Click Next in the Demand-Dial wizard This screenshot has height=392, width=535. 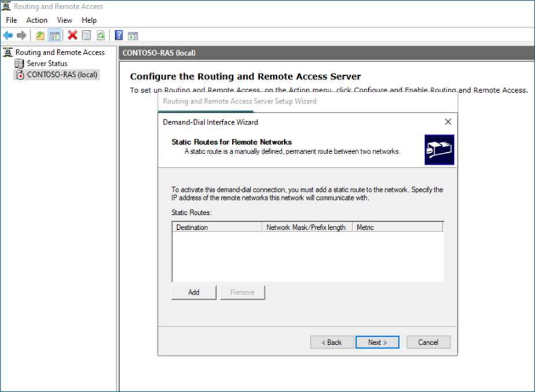point(377,342)
